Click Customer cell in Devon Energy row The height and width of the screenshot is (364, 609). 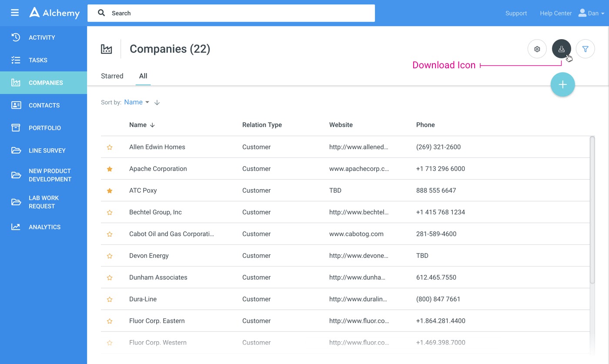pos(256,256)
